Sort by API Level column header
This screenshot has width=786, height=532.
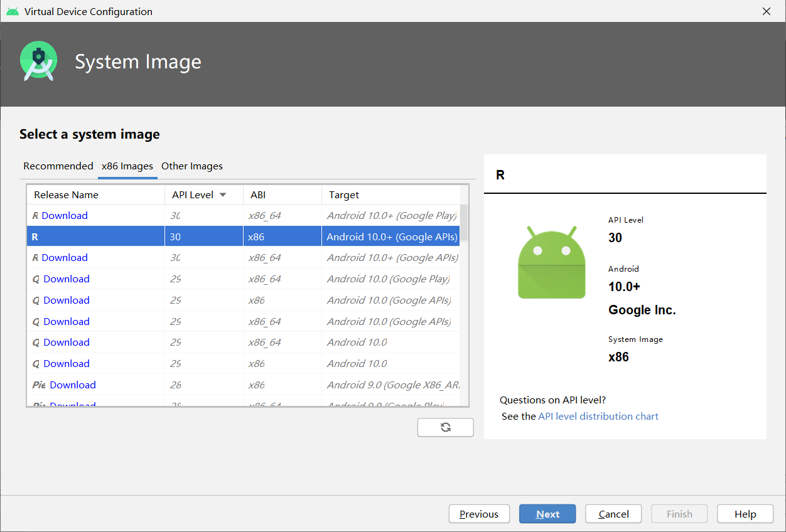[x=204, y=194]
